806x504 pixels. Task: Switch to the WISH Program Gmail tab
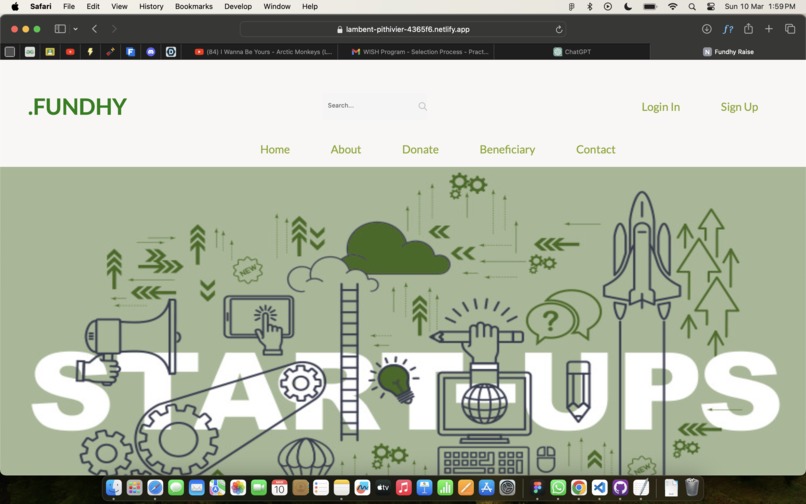(420, 51)
